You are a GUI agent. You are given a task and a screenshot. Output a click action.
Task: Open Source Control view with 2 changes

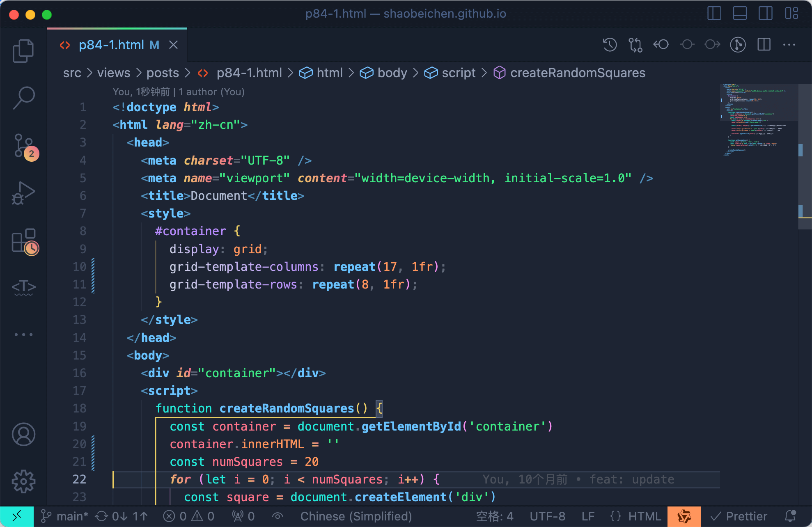24,146
